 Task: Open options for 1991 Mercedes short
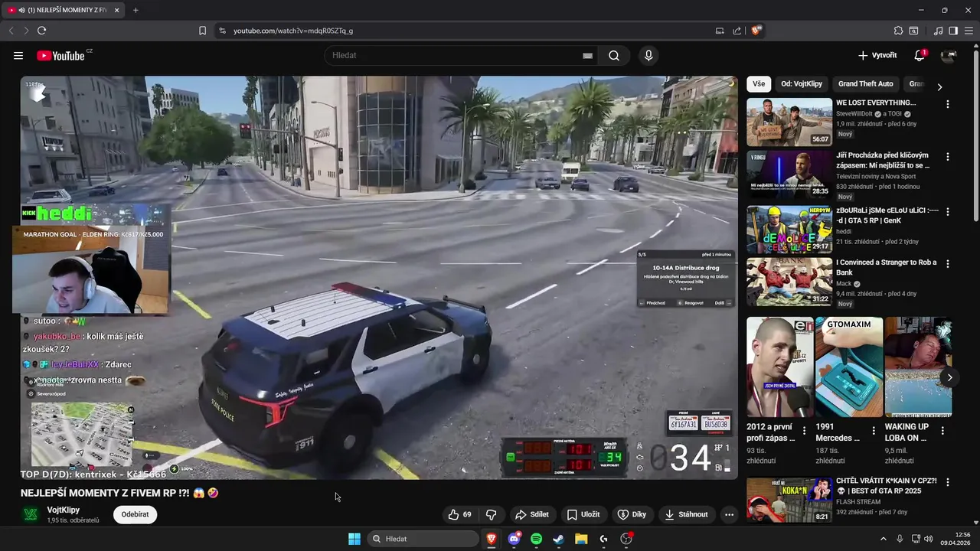tap(874, 431)
